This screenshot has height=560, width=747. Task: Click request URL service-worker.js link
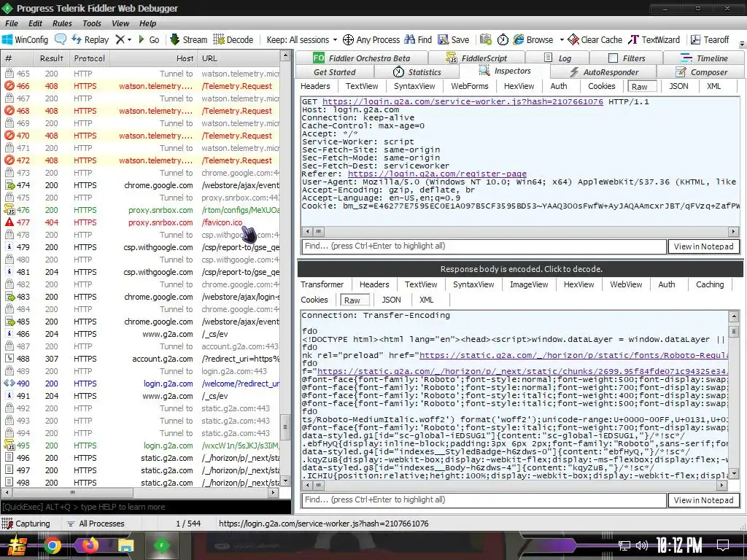point(462,102)
